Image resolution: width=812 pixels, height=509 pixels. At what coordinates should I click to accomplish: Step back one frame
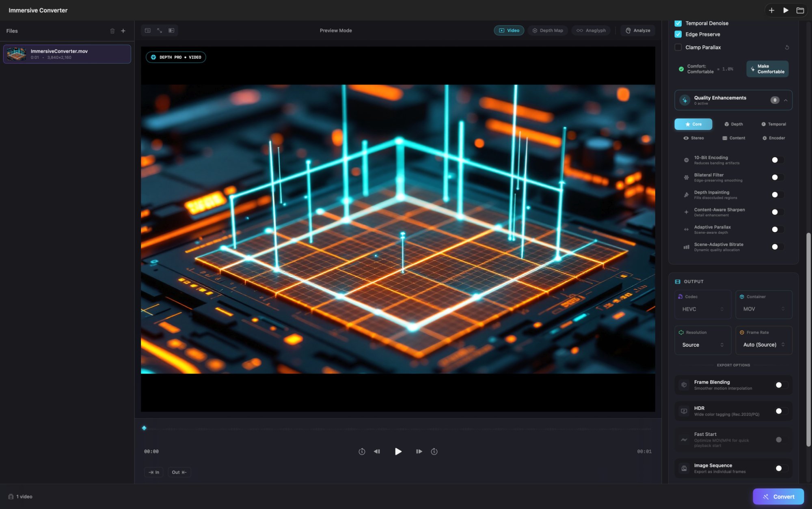point(377,451)
